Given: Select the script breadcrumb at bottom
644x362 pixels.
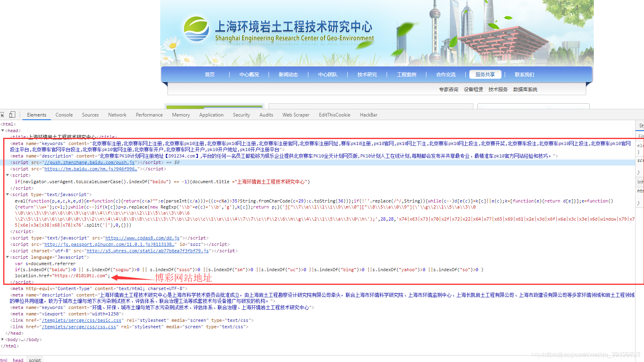Looking at the screenshot, I should click(x=35, y=360).
